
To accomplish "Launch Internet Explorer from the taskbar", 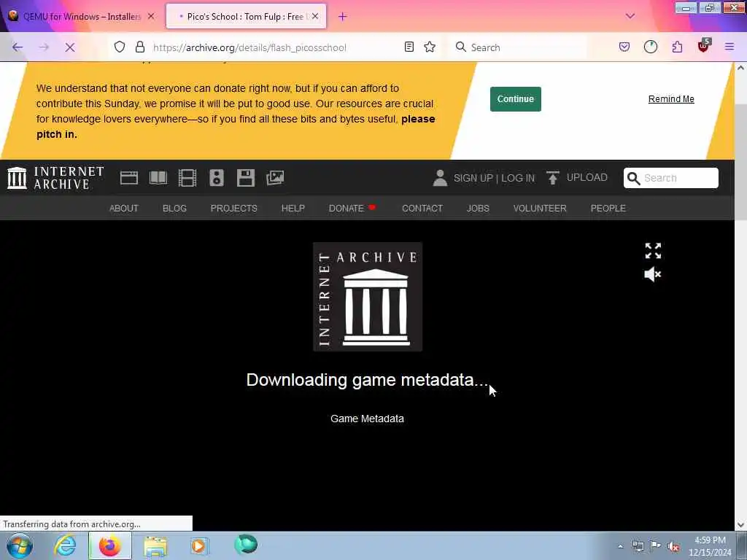I will [65, 545].
